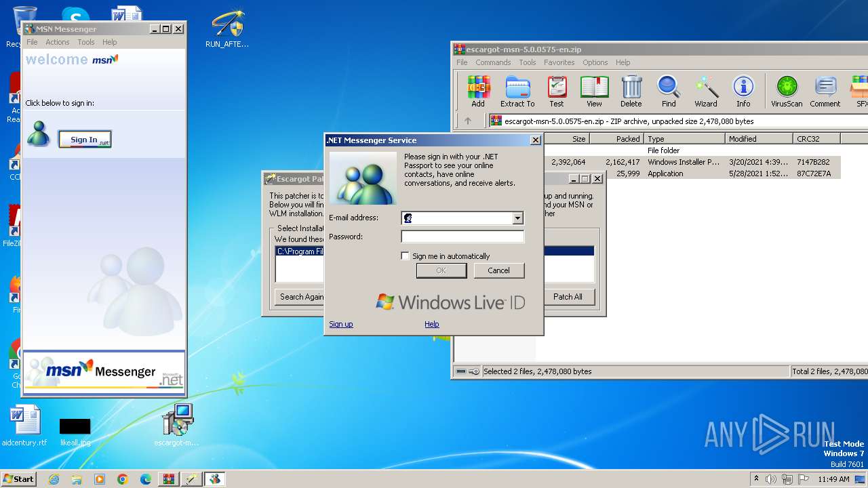Click the Comment tool in WinRAR
The height and width of the screenshot is (488, 868).
[x=825, y=91]
